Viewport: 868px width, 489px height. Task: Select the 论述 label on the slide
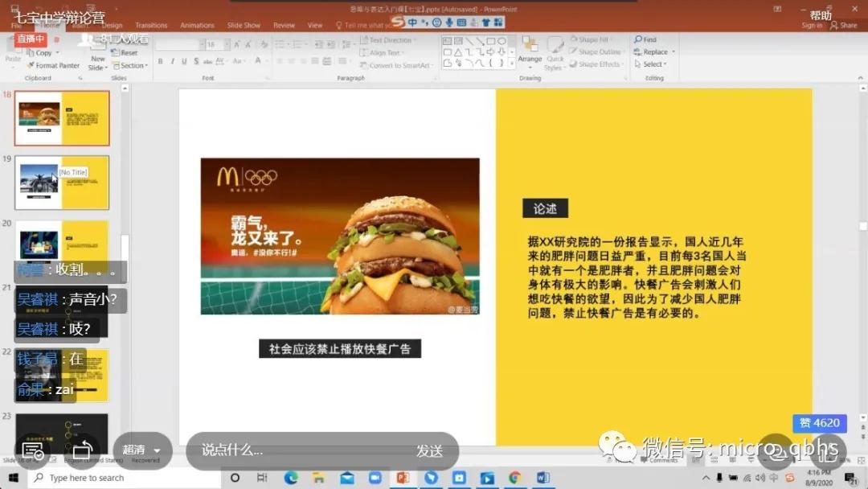click(545, 209)
